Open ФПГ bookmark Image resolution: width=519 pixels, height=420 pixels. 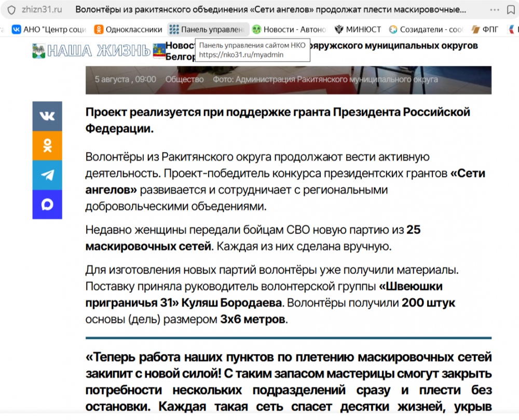click(x=485, y=30)
